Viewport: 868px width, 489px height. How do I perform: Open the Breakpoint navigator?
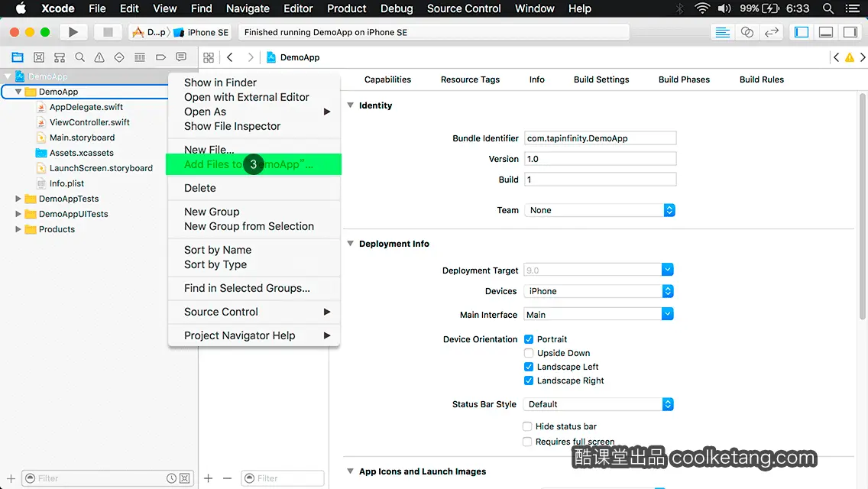pyautogui.click(x=160, y=57)
